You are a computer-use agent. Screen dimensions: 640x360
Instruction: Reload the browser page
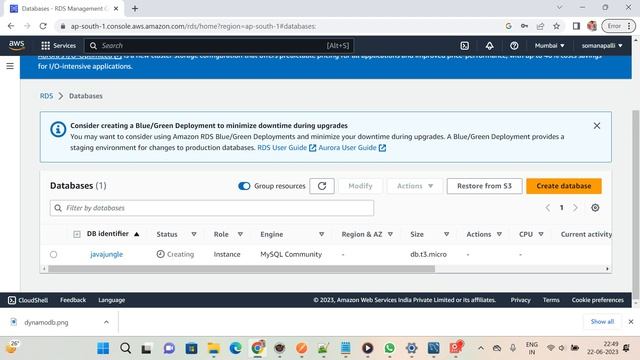(x=43, y=26)
